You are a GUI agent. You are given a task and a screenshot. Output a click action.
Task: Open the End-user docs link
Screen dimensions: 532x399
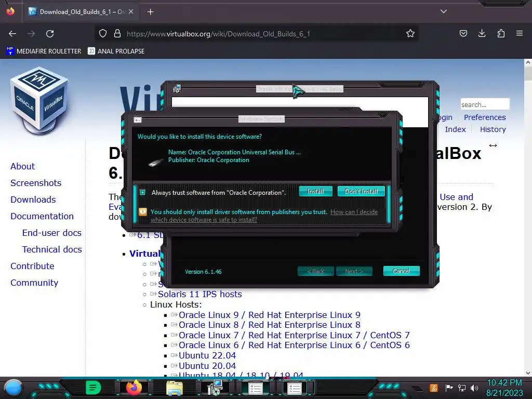pyautogui.click(x=51, y=233)
